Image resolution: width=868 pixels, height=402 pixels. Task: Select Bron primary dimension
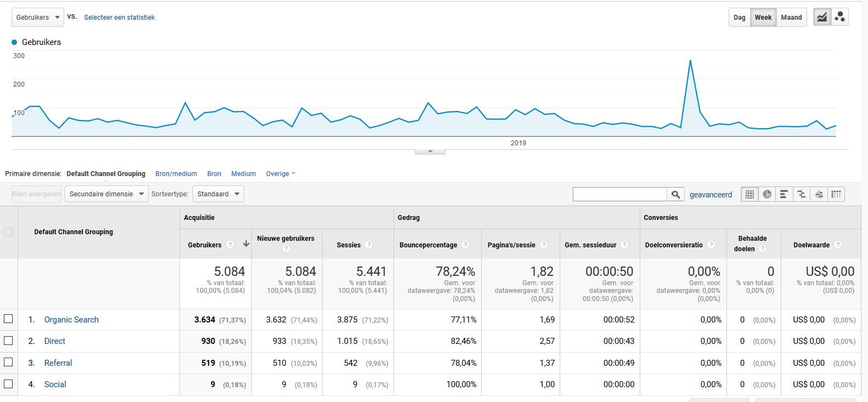214,174
